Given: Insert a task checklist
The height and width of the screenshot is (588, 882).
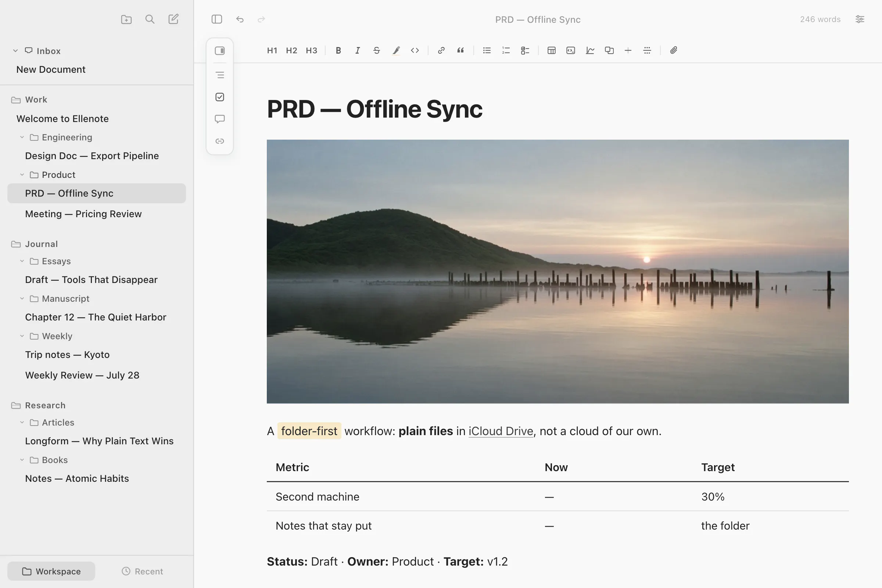Looking at the screenshot, I should pos(525,50).
